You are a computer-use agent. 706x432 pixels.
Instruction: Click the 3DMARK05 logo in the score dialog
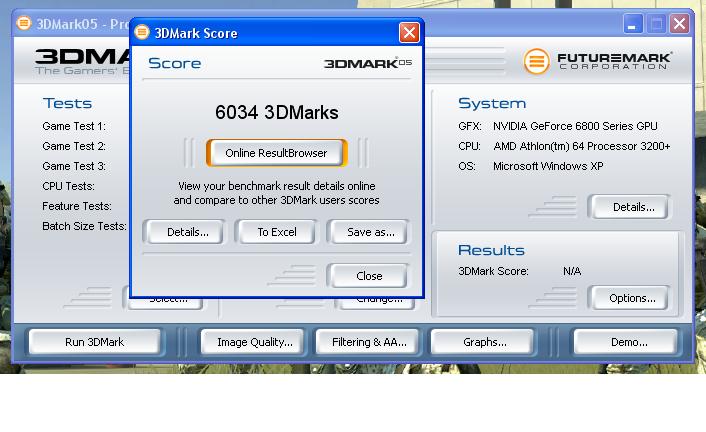[x=368, y=63]
